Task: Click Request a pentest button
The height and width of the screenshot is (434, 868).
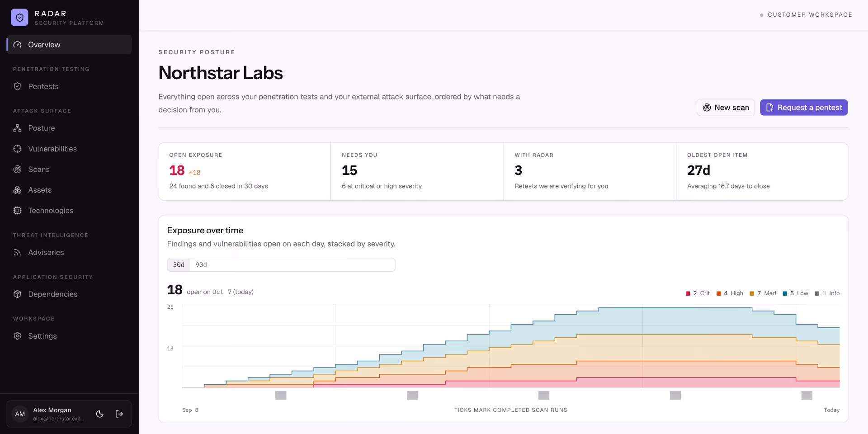Action: 804,108
